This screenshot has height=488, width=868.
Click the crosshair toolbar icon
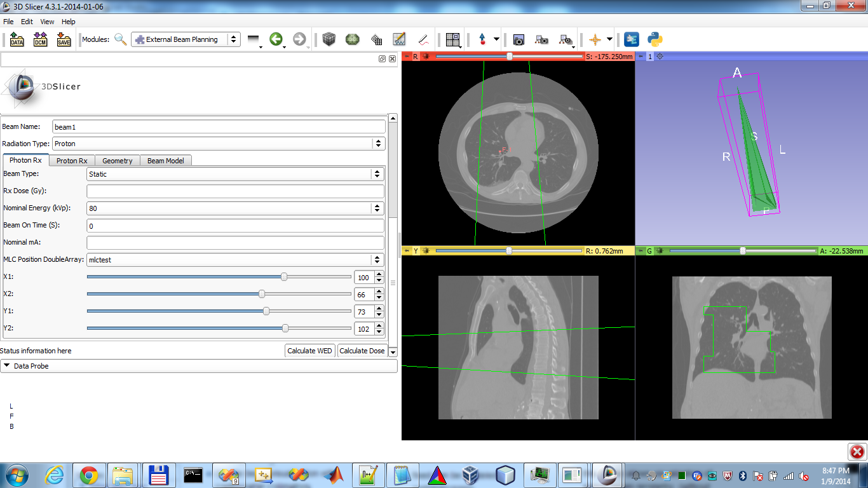595,39
